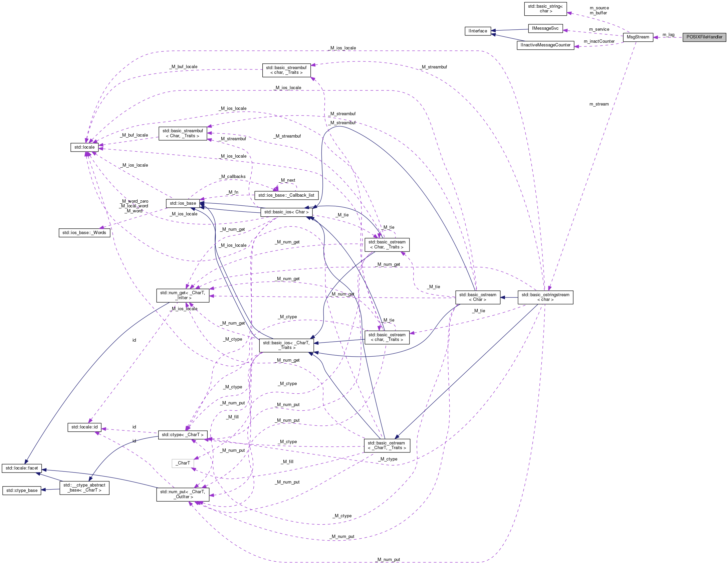Open the IMessageSvc node
The image size is (728, 564).
(545, 28)
